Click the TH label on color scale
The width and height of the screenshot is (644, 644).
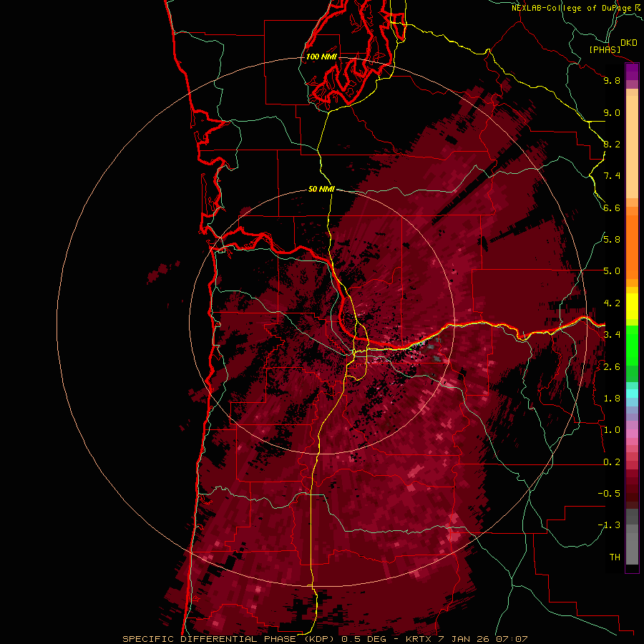tap(615, 557)
